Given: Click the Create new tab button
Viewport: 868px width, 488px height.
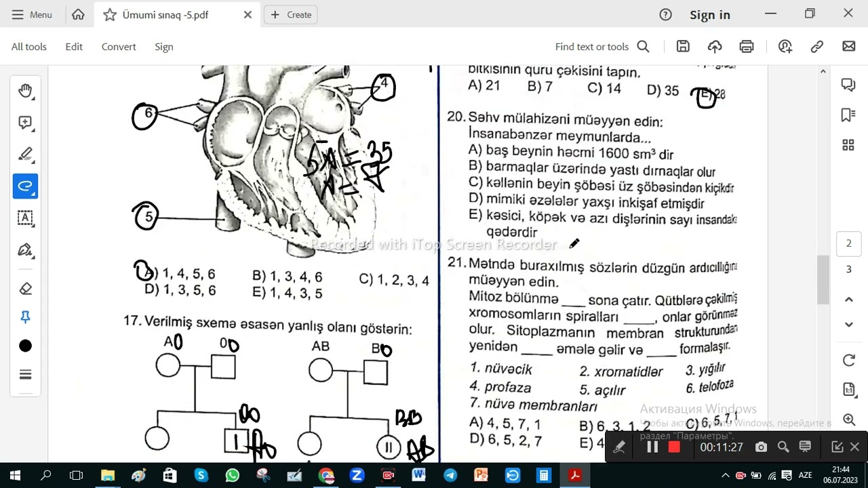Looking at the screenshot, I should coord(292,14).
